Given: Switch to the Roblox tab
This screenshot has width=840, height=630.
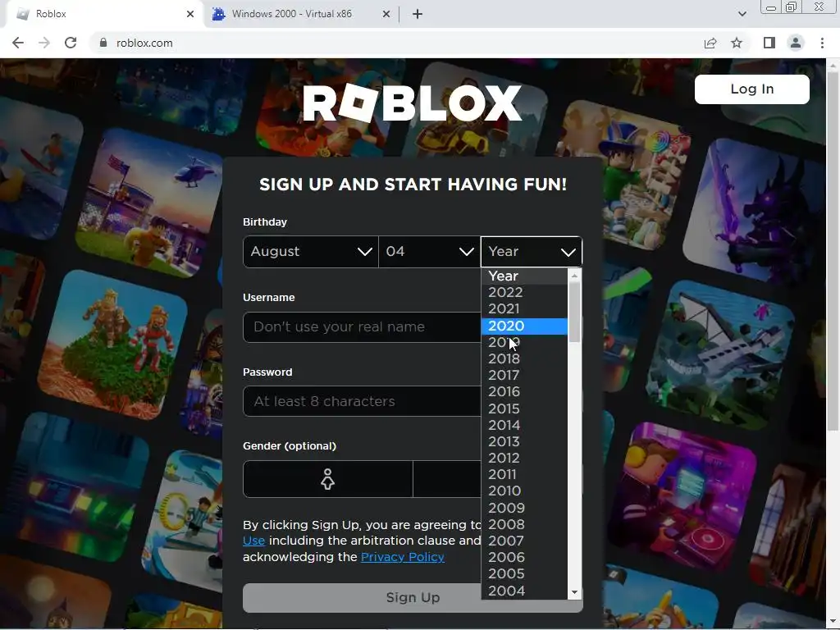Looking at the screenshot, I should (x=102, y=14).
